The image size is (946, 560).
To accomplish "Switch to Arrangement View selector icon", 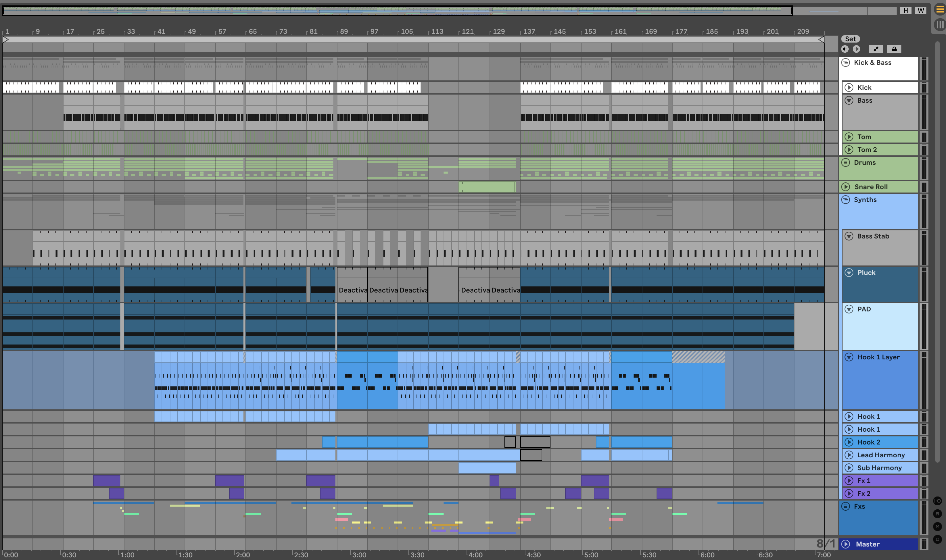I will [940, 9].
